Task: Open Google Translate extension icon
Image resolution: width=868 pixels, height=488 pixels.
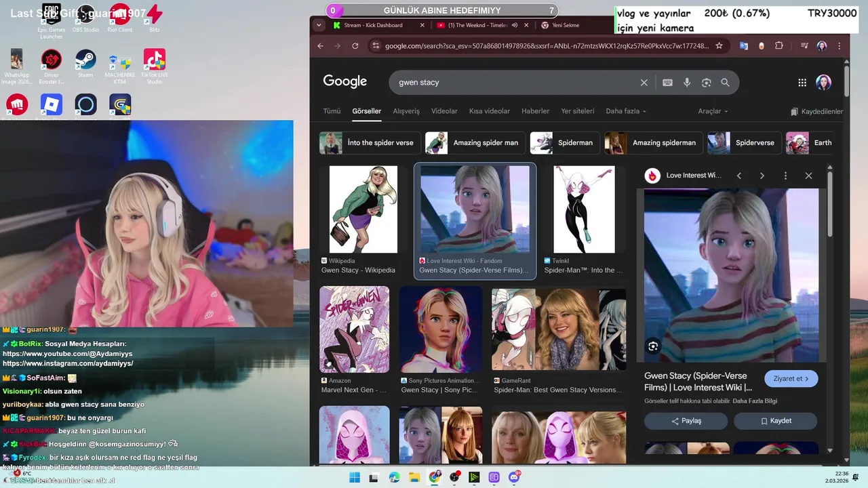Action: 744,45
